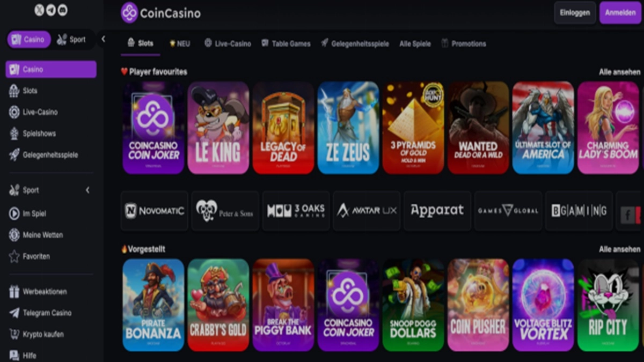
Task: Switch to Sport mode toggle
Action: [x=72, y=39]
